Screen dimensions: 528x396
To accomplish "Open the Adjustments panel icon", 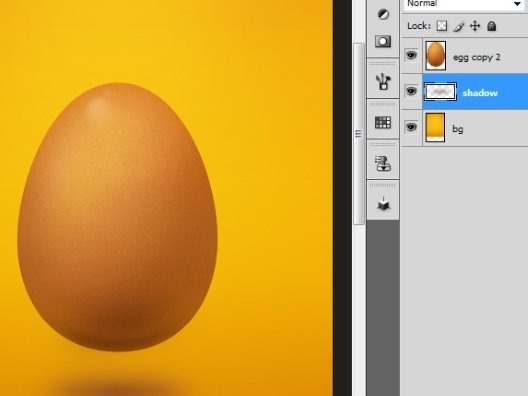I will [383, 14].
